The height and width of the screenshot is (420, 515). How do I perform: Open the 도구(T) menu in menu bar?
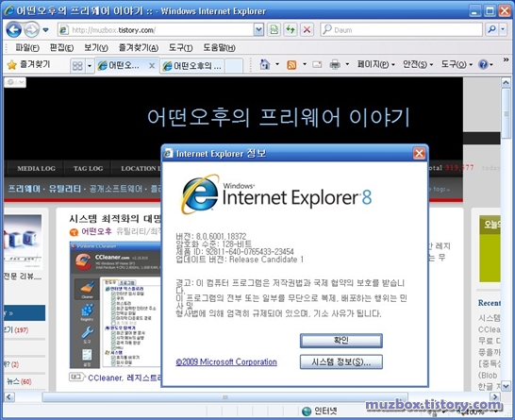click(x=180, y=48)
